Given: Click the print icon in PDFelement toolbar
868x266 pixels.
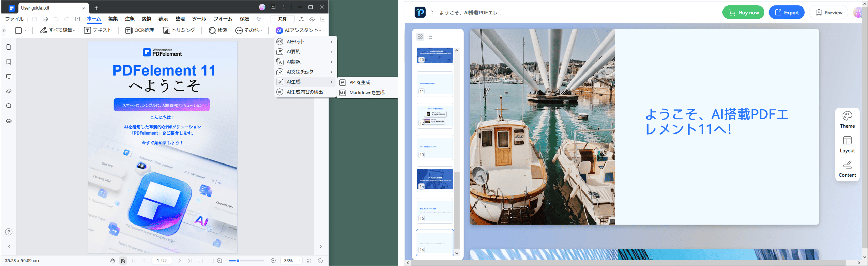Looking at the screenshot, I should [45, 19].
